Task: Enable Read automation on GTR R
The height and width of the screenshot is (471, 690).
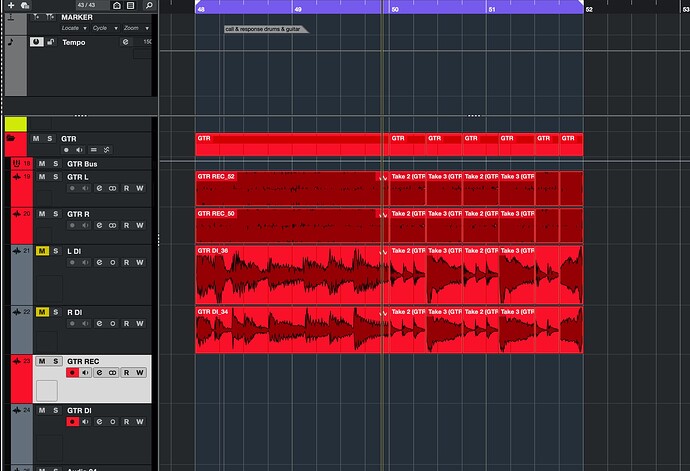Action: (x=127, y=225)
